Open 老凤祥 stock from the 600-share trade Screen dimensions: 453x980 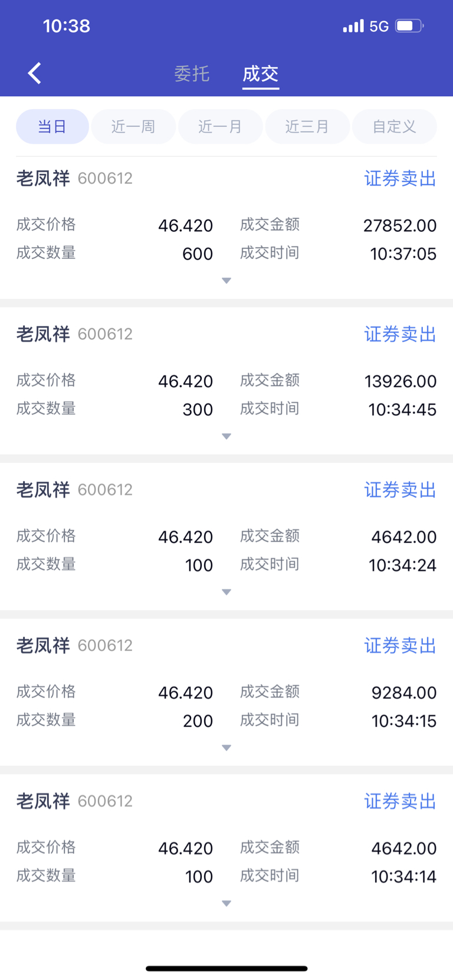click(43, 179)
